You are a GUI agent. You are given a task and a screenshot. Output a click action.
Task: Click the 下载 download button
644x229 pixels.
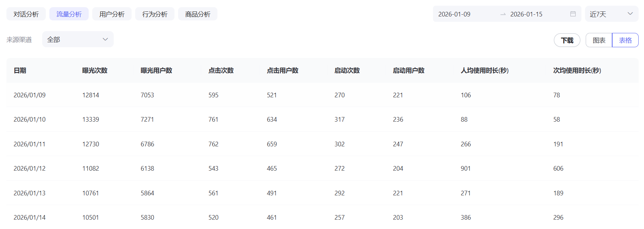click(567, 40)
